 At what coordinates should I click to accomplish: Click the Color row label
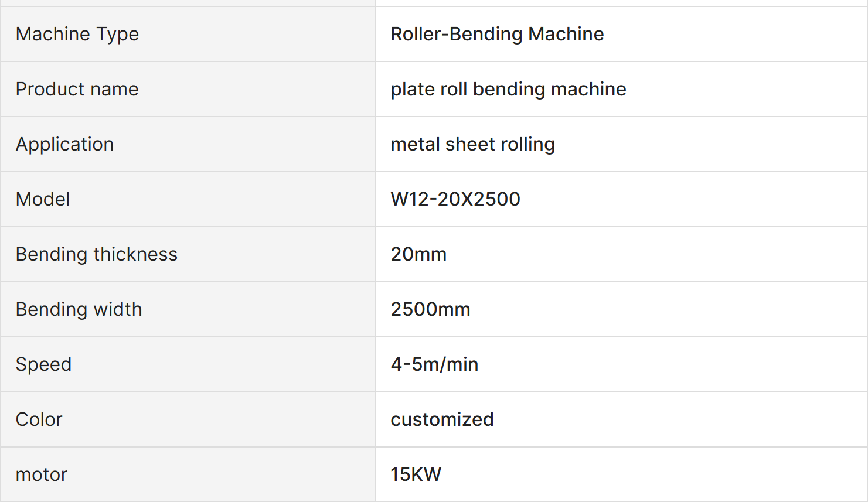pos(39,419)
